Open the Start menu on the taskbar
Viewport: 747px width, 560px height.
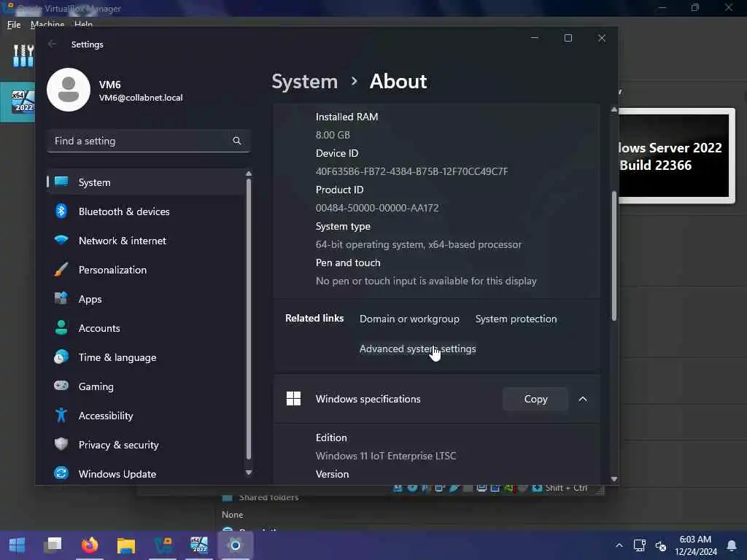[18, 545]
